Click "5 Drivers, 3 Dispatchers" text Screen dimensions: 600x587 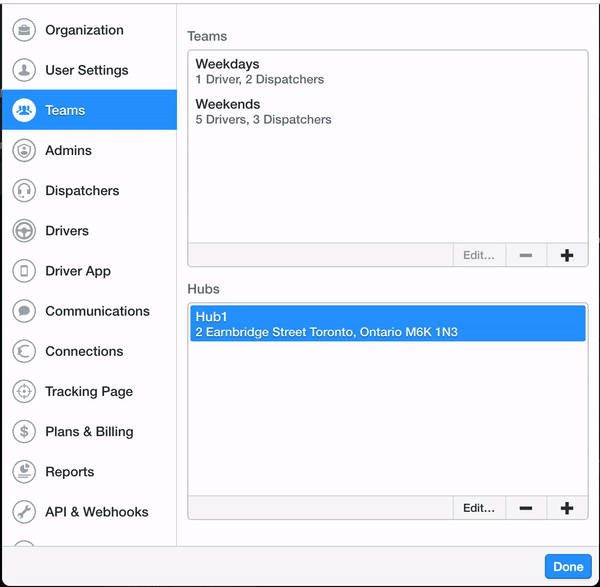click(263, 119)
